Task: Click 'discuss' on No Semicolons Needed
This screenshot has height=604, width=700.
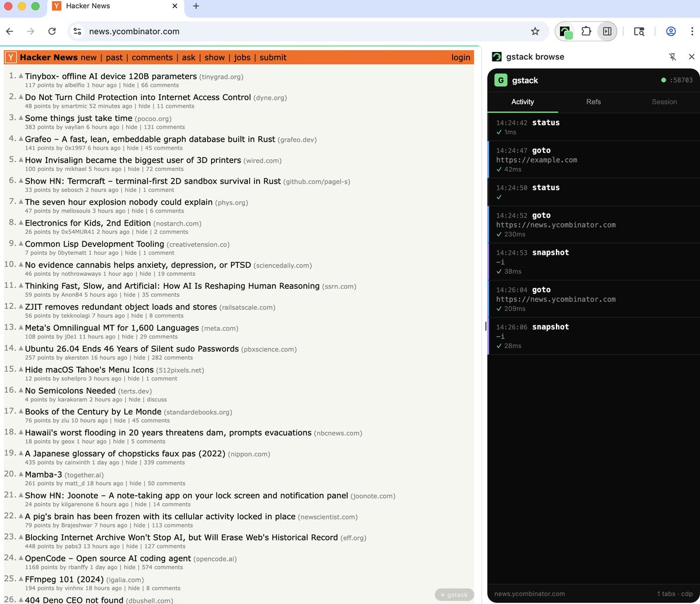Action: (x=157, y=399)
